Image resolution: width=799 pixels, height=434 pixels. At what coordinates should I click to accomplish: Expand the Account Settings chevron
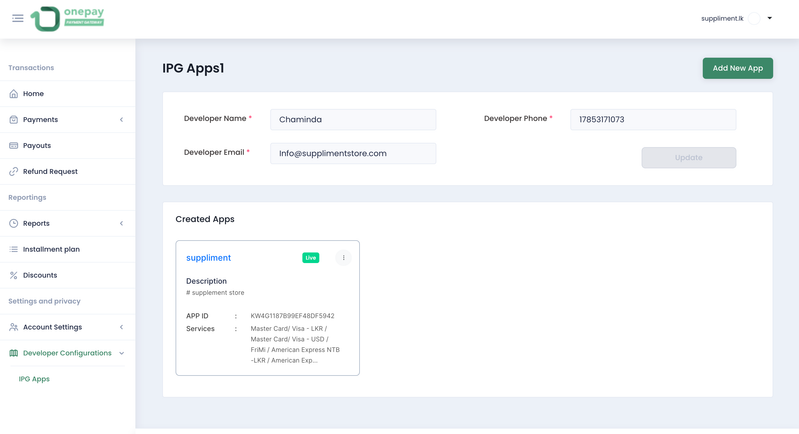coord(121,328)
